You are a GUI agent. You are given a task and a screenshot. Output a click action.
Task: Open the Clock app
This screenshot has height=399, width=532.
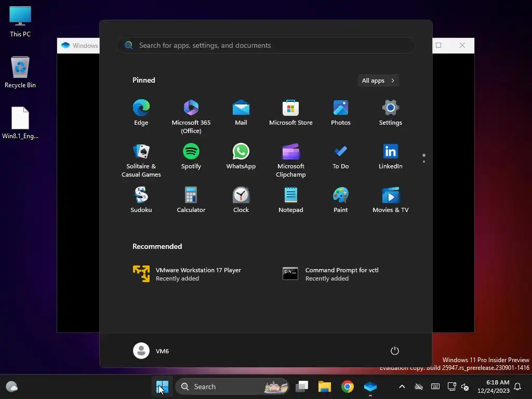(x=241, y=200)
